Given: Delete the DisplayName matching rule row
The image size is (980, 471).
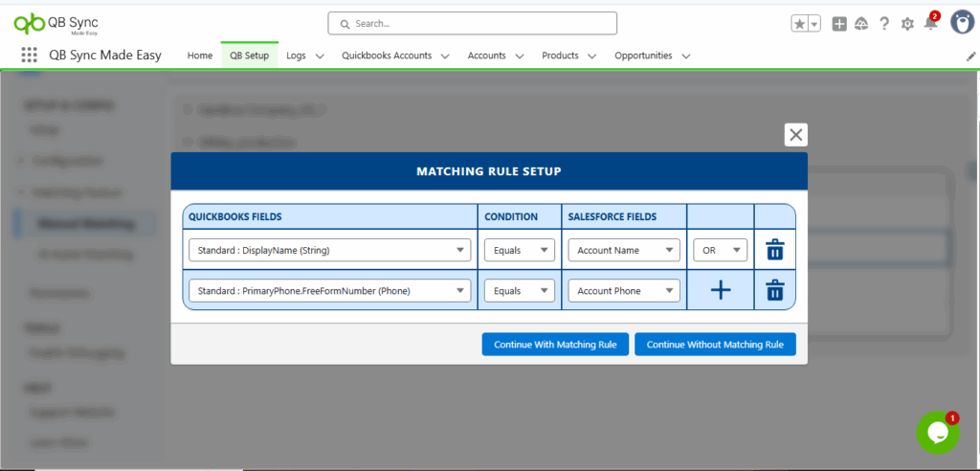Looking at the screenshot, I should (x=774, y=250).
